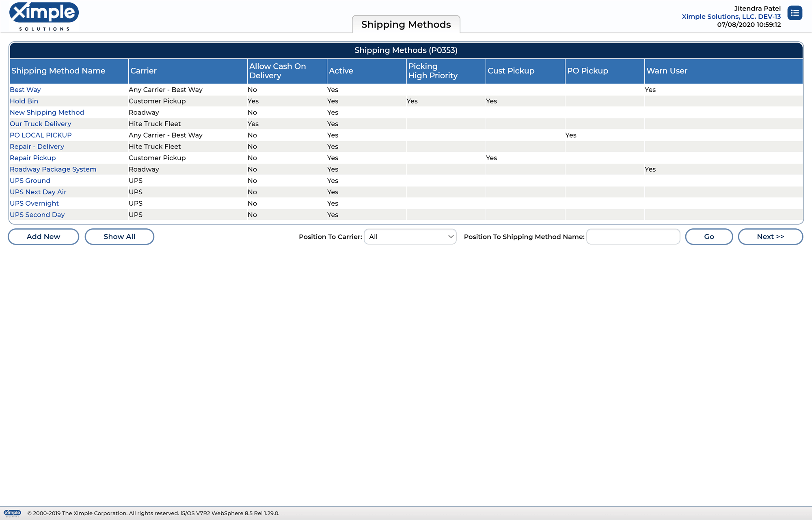This screenshot has width=812, height=520.
Task: Click Ximple Solutions, LLC. DEV-13 link
Action: 731,17
